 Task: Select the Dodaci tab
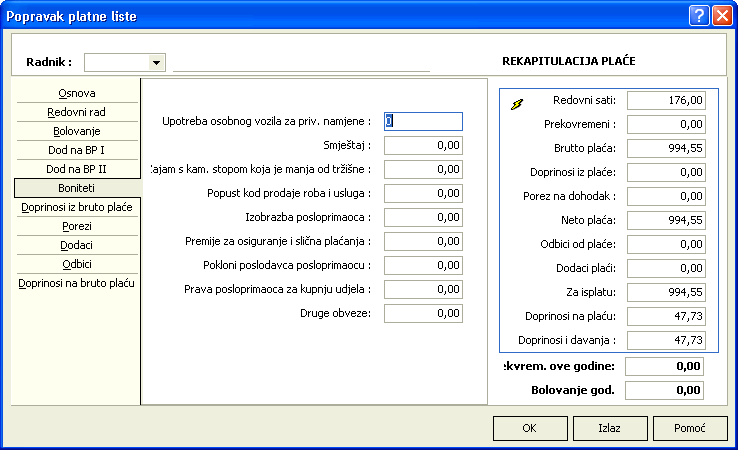tap(77, 246)
